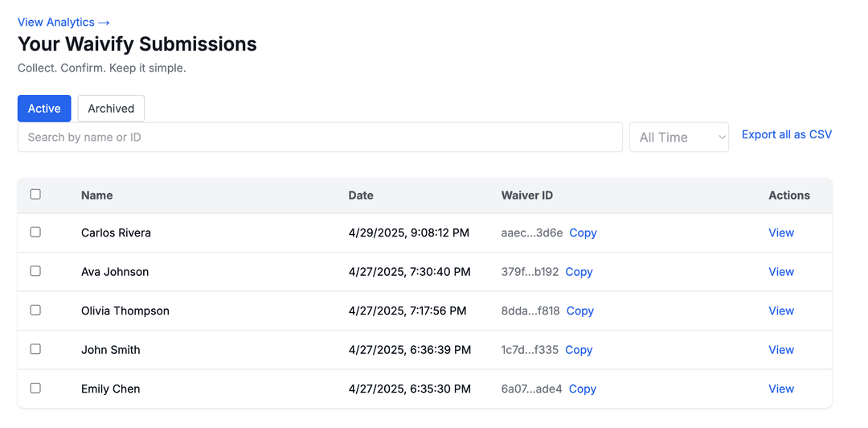Open the View Analytics link
The width and height of the screenshot is (868, 428).
64,23
